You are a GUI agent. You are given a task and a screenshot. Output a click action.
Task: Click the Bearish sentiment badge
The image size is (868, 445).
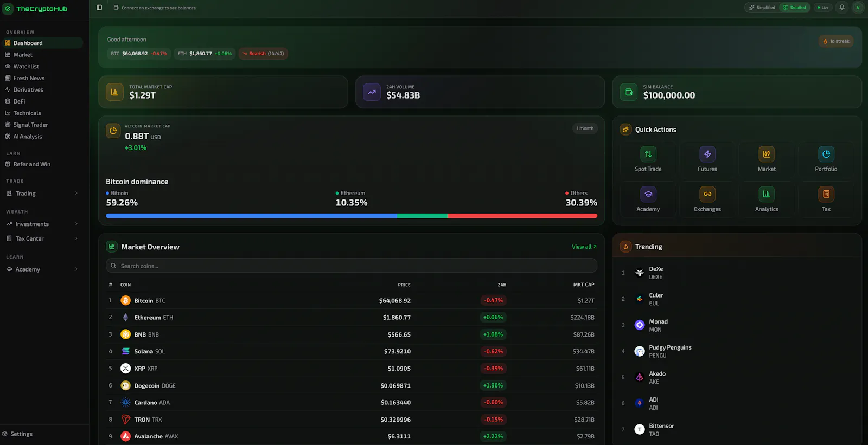point(263,54)
